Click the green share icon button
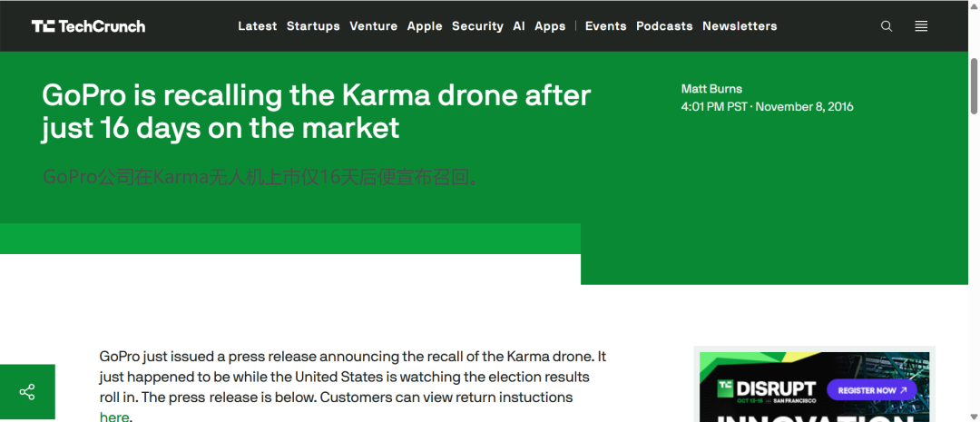Image resolution: width=980 pixels, height=422 pixels. pyautogui.click(x=27, y=392)
